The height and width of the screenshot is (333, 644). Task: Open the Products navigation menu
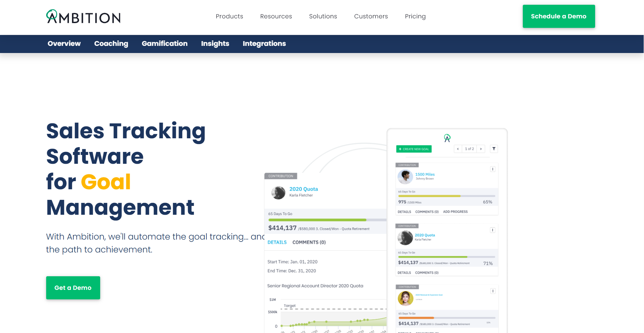point(229,16)
